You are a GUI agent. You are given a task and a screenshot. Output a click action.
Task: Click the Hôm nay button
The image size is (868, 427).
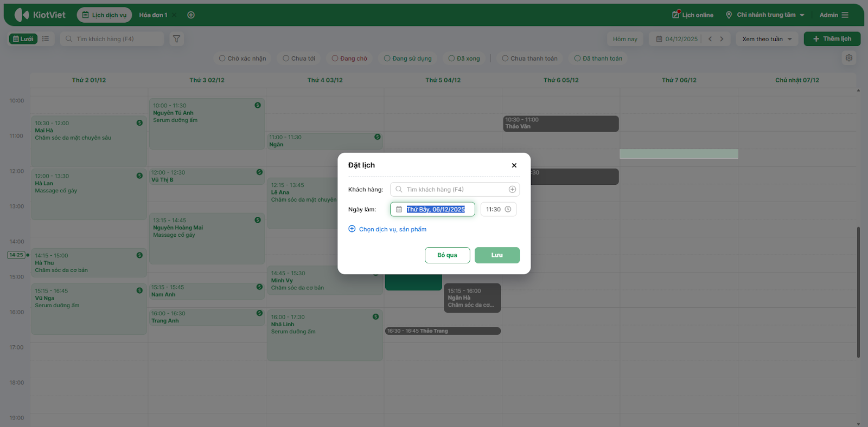click(625, 39)
